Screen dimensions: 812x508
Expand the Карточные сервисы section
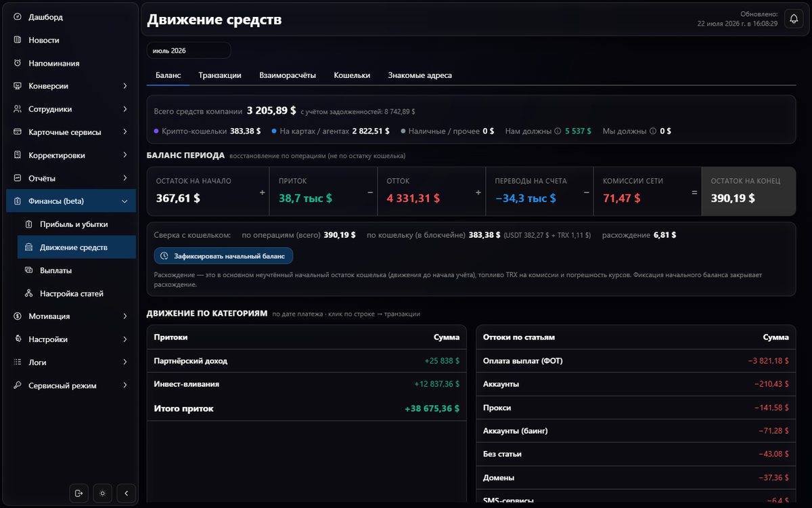coord(71,132)
